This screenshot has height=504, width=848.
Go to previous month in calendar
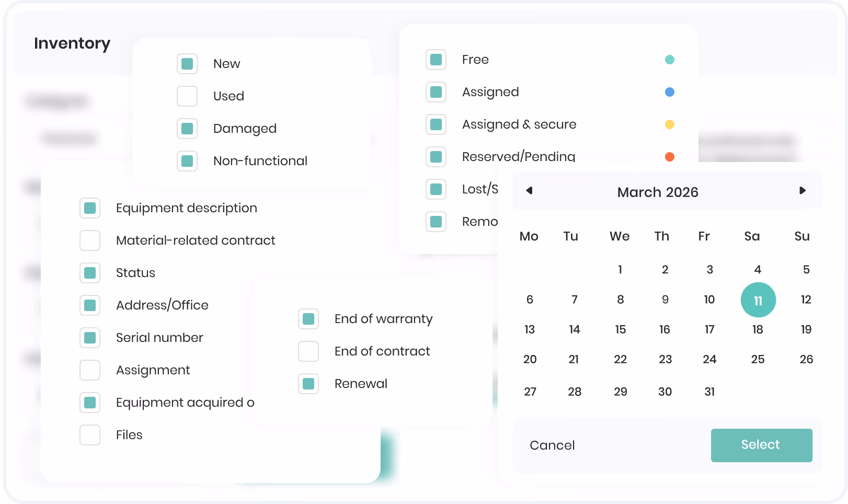click(529, 191)
